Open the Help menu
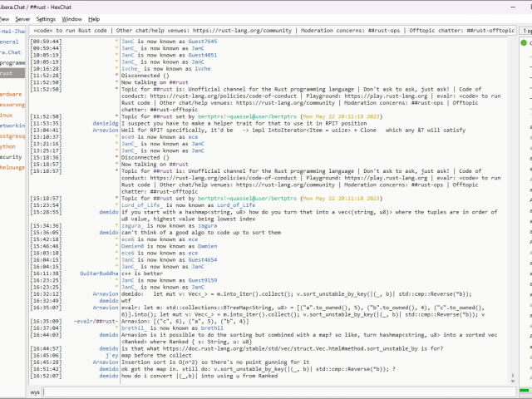The height and width of the screenshot is (399, 532). coord(94,18)
